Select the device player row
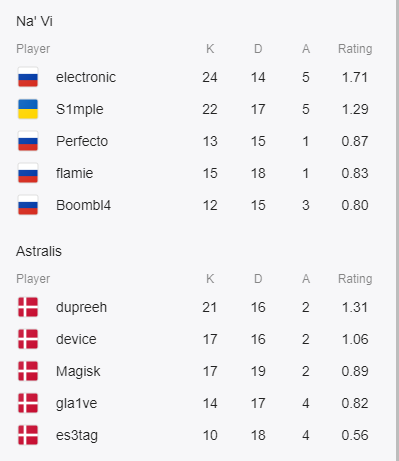The height and width of the screenshot is (461, 399). pyautogui.click(x=195, y=339)
